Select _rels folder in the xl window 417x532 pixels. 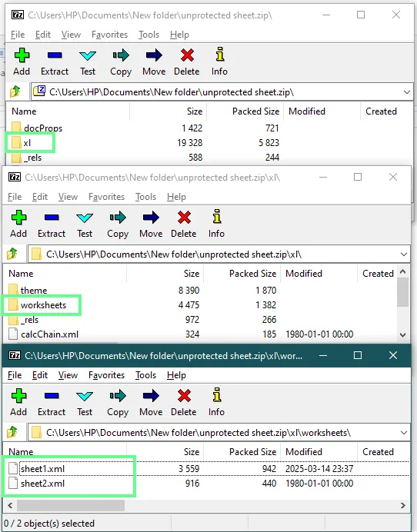point(23,320)
